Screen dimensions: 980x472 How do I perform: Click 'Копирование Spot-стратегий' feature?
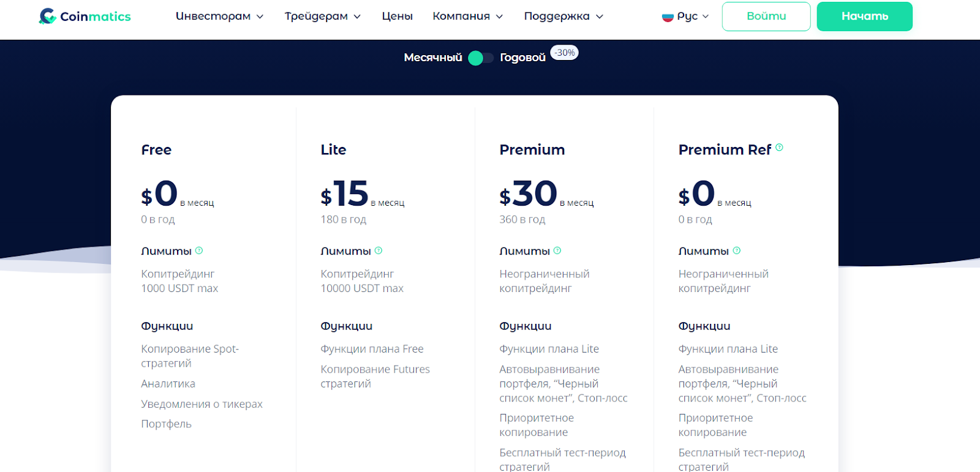(190, 356)
